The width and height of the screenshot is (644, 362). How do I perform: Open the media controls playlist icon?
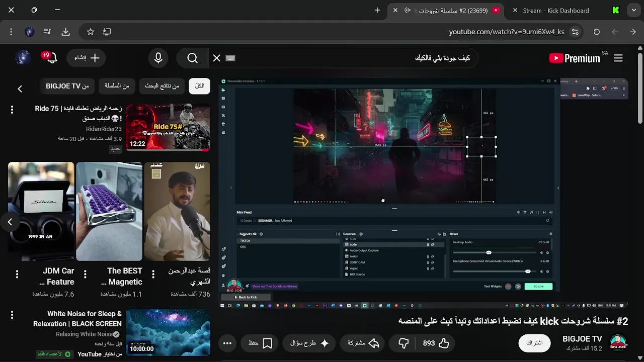47,32
